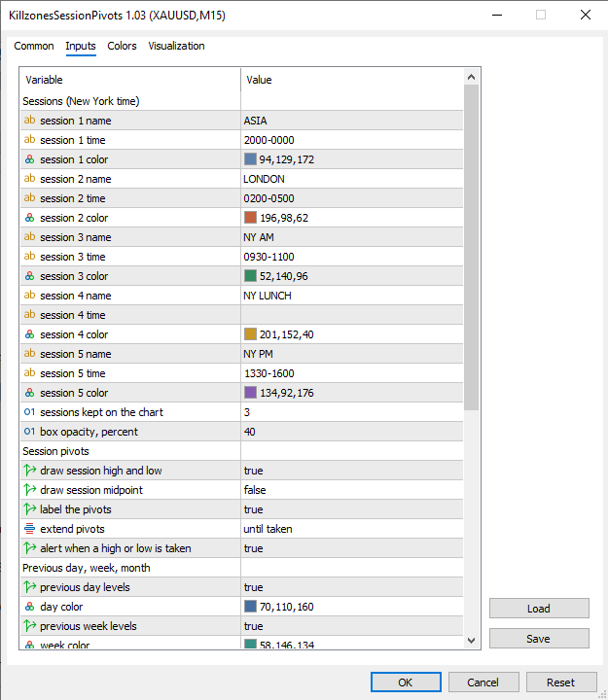Click the scroll up arrow of inputs list

[471, 77]
